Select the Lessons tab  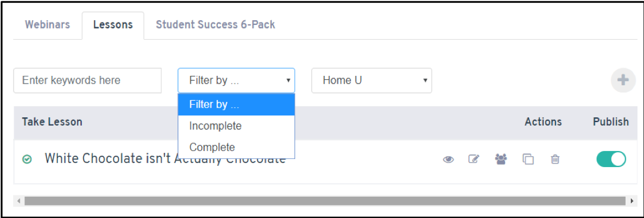click(113, 25)
